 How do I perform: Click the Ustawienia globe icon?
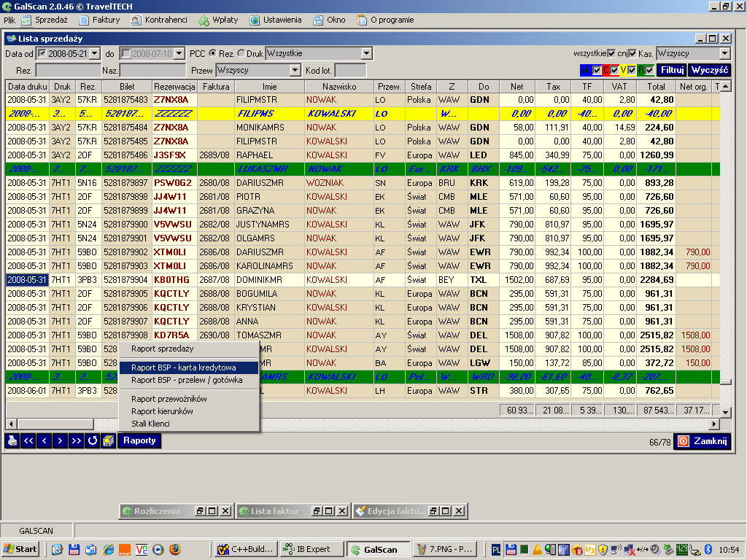[x=255, y=20]
